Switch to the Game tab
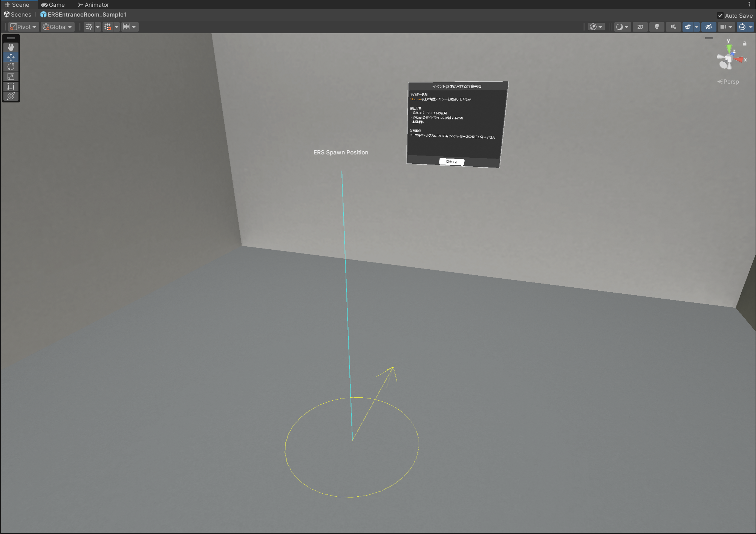The height and width of the screenshot is (534, 756). 53,5
